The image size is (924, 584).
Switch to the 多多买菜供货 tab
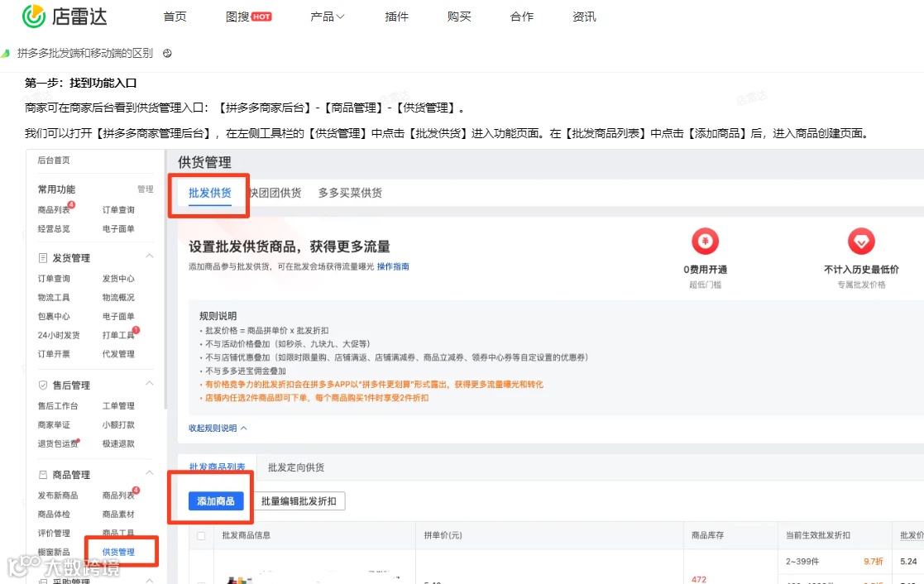click(350, 193)
